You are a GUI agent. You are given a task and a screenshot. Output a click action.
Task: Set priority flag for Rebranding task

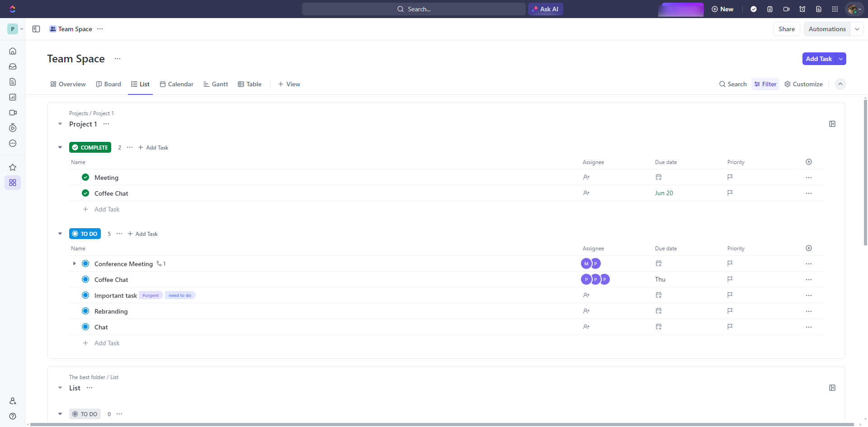coord(730,311)
